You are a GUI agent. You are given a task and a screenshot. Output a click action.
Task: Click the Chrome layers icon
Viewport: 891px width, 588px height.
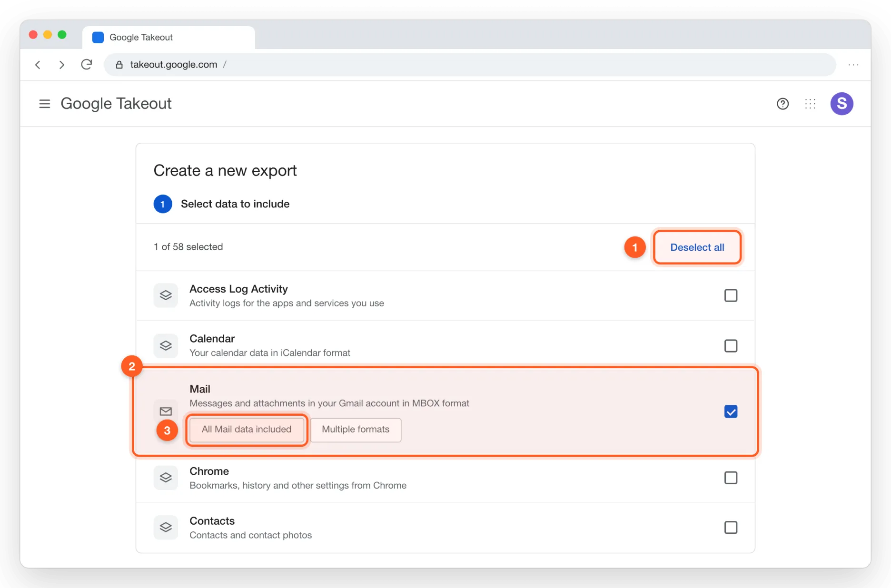click(x=166, y=478)
